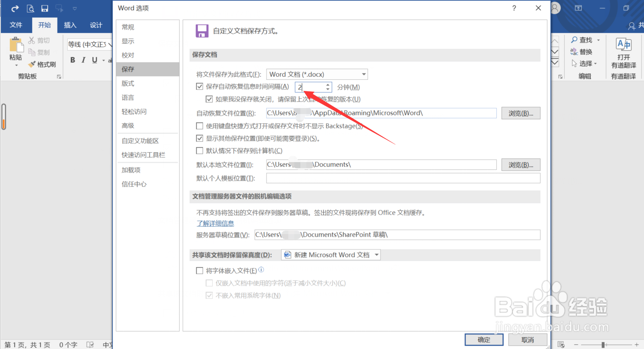The image size is (644, 349).
Task: Toggle Underline formatting in the Word ribbon
Action: click(x=94, y=60)
